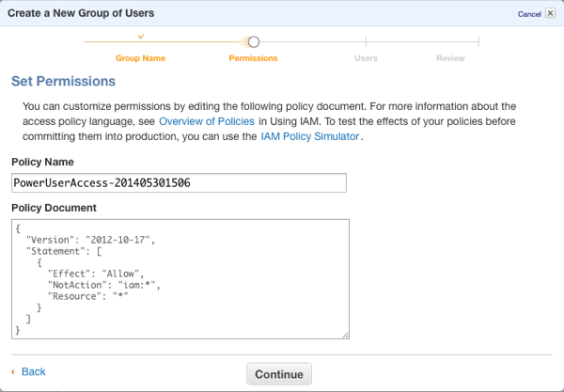Click the Create a New Group of Users title

(81, 13)
